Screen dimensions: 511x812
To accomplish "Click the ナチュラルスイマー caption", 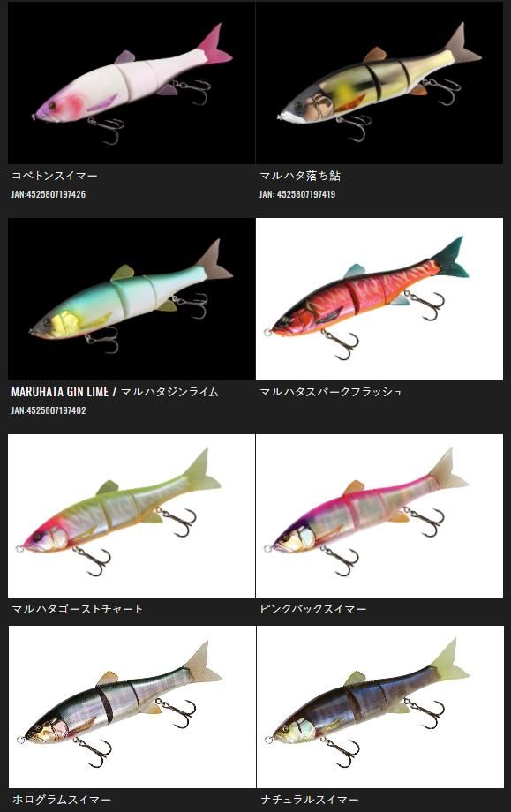I will pos(310,800).
